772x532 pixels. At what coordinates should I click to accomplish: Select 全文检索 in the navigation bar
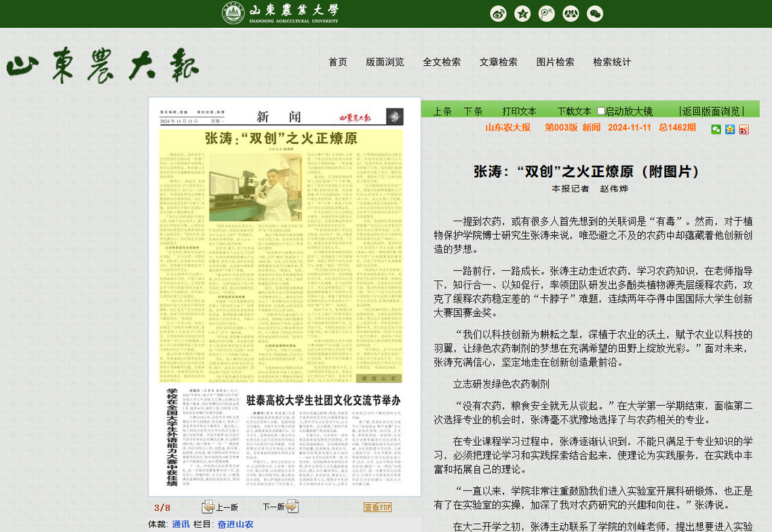coord(442,62)
